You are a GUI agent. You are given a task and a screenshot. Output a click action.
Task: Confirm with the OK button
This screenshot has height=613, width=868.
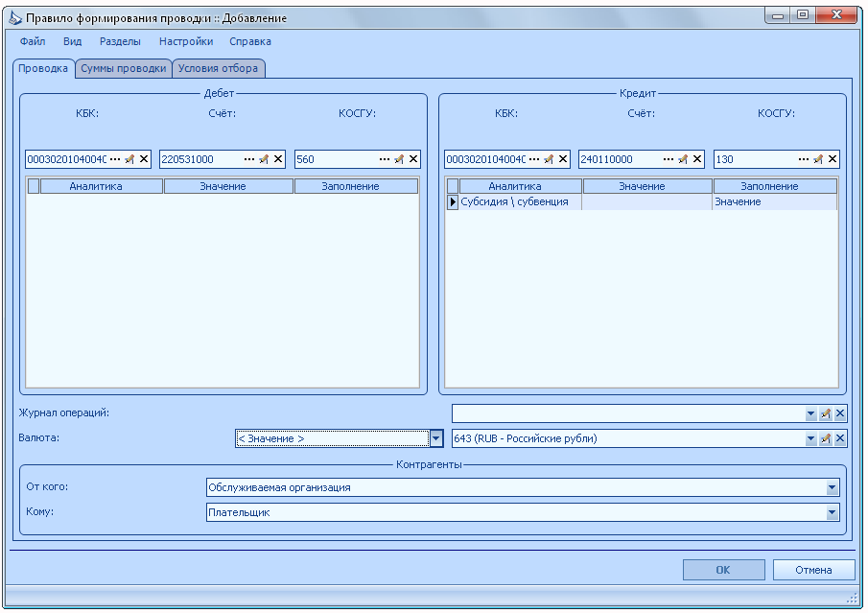723,570
